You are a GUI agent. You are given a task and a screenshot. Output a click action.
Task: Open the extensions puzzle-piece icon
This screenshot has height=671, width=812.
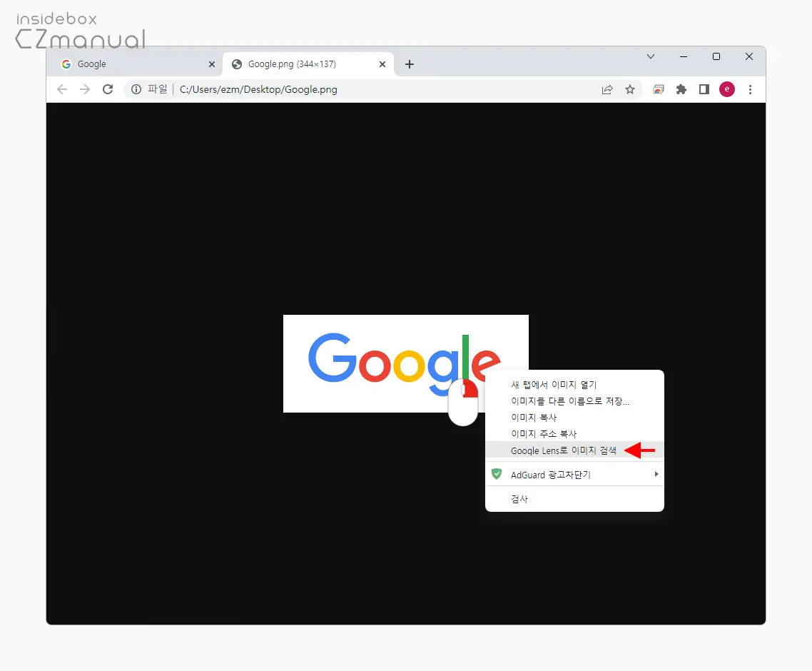681,89
